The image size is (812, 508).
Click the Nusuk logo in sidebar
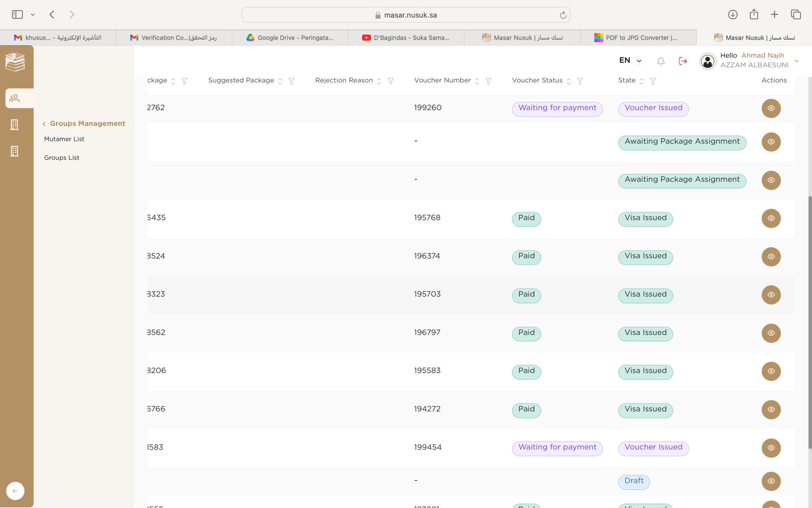click(x=15, y=62)
